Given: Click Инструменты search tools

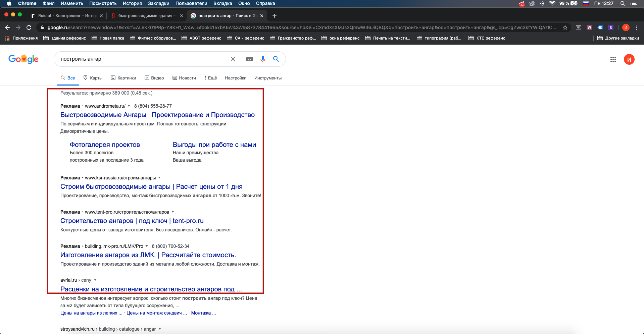Looking at the screenshot, I should pos(268,78).
